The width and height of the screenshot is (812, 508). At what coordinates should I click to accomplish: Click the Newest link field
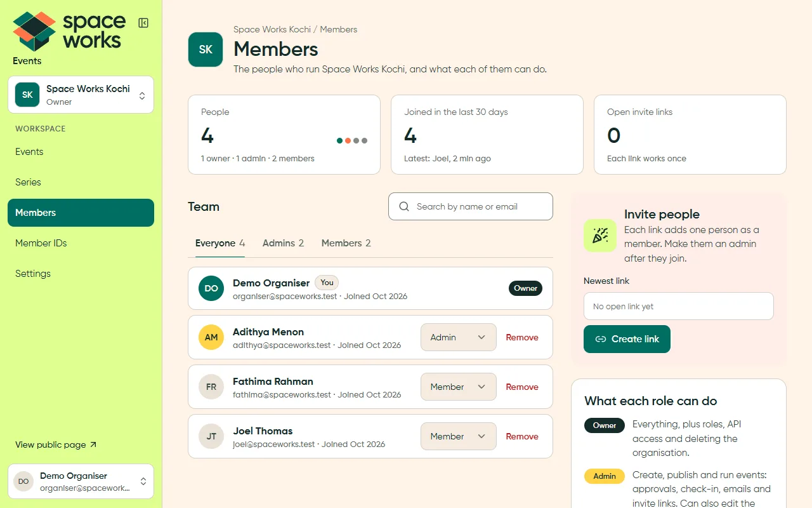pos(679,306)
